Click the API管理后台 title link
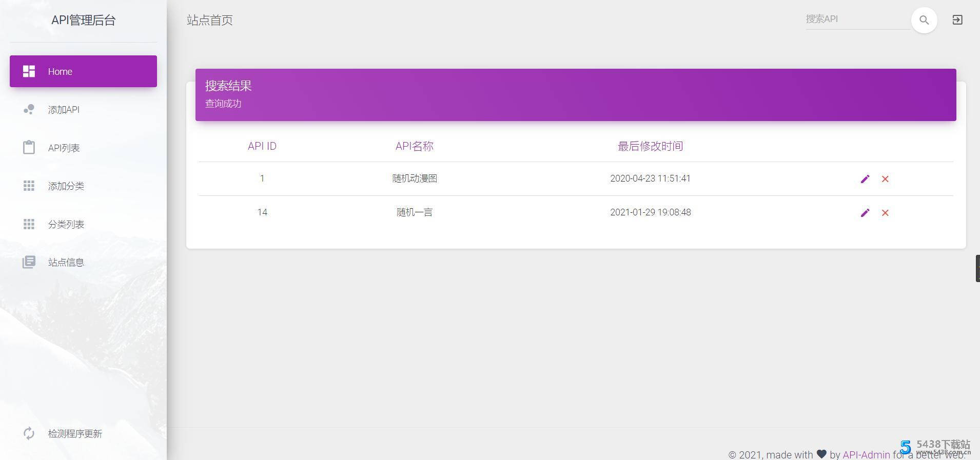This screenshot has height=460, width=980. click(83, 20)
